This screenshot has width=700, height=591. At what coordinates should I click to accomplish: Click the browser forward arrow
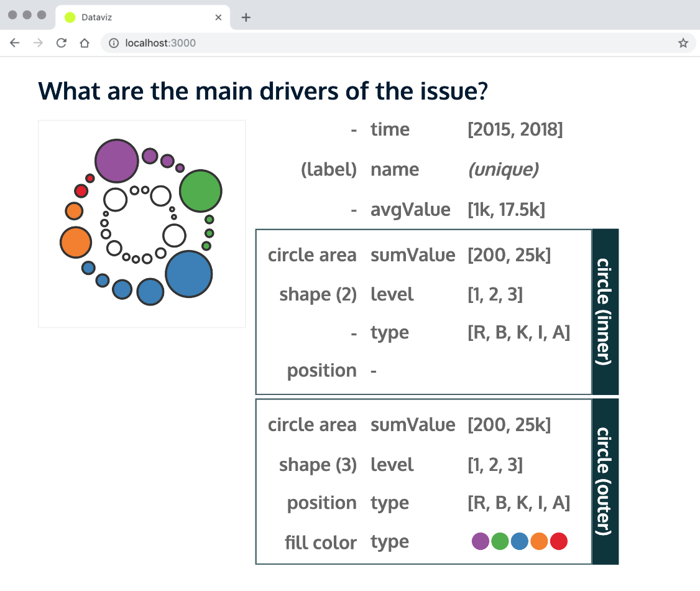[38, 43]
